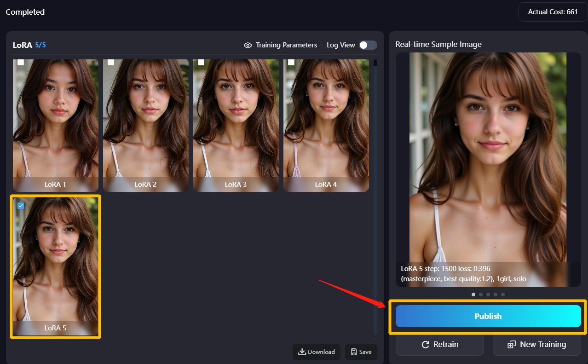This screenshot has height=364, width=588.
Task: Click the floppy disk save icon
Action: (354, 352)
